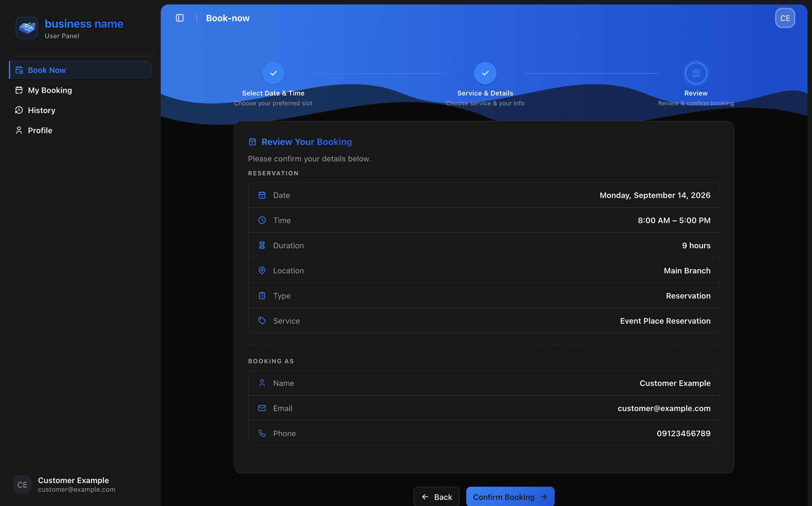Click the date value Monday, September 14, 2026
The image size is (812, 506).
[655, 195]
